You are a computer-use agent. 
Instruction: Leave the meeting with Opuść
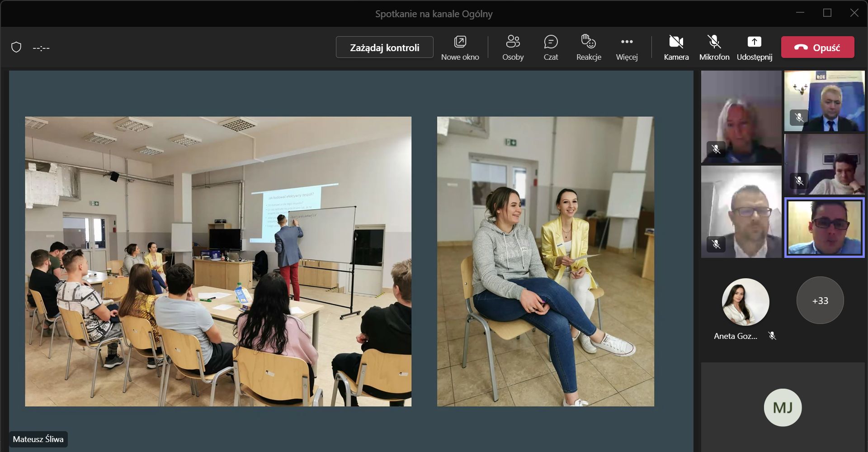pos(817,48)
